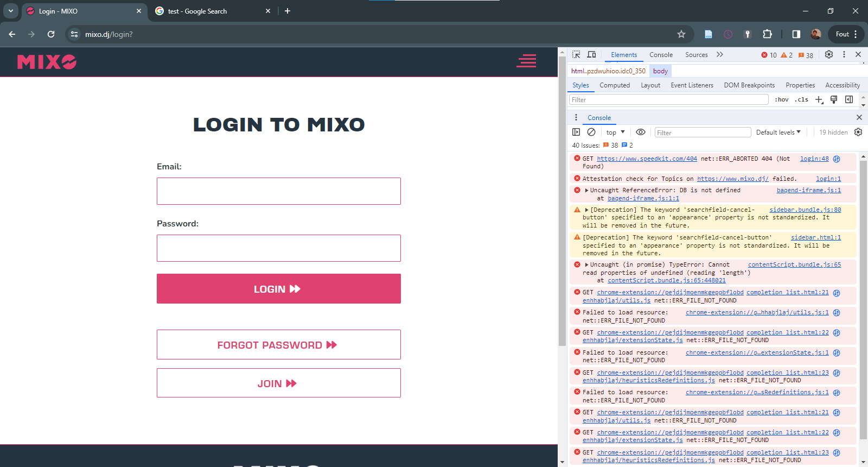Open the Default levels dropdown
Screen dimensions: 868x467
pos(778,132)
